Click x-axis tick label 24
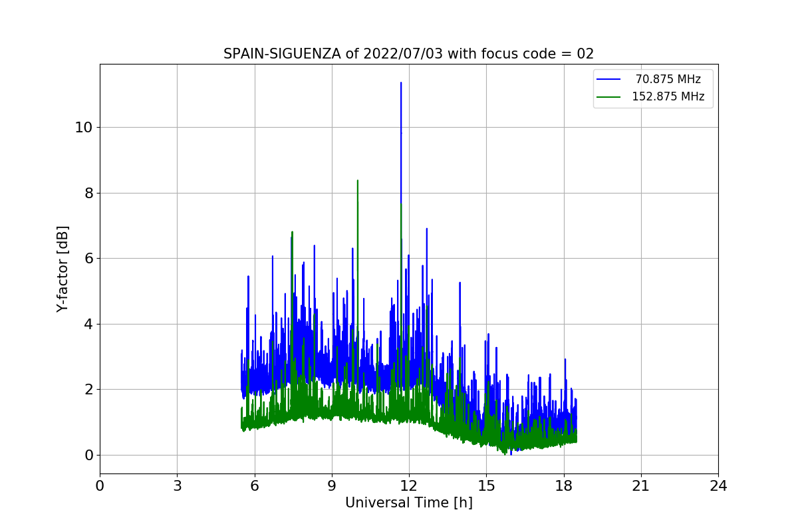 point(718,486)
